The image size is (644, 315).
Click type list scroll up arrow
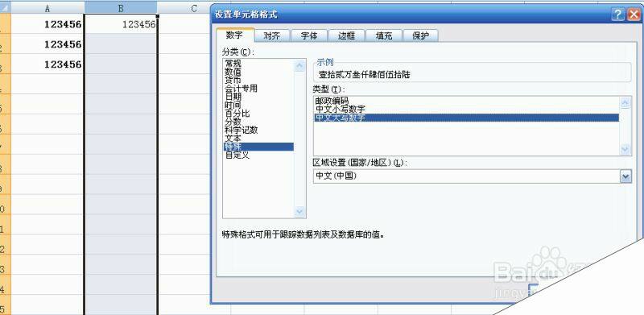click(x=625, y=103)
